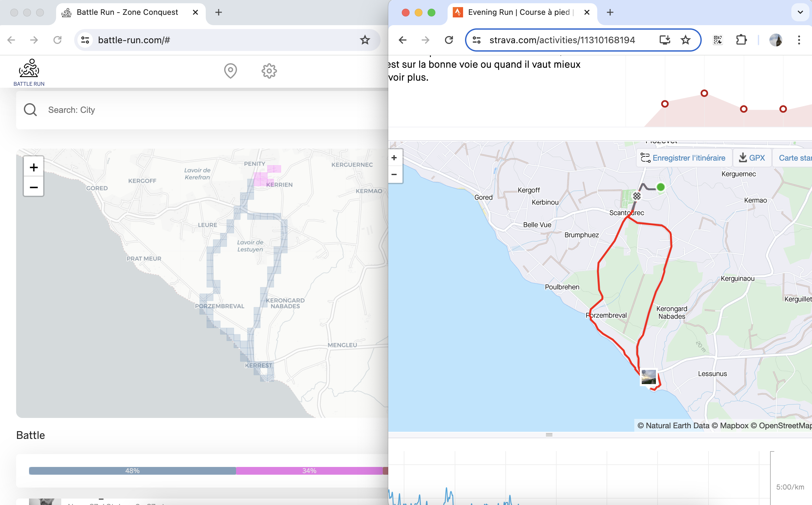Viewport: 812px width, 505px height.
Task: Click the green start marker on the route
Action: tap(661, 187)
